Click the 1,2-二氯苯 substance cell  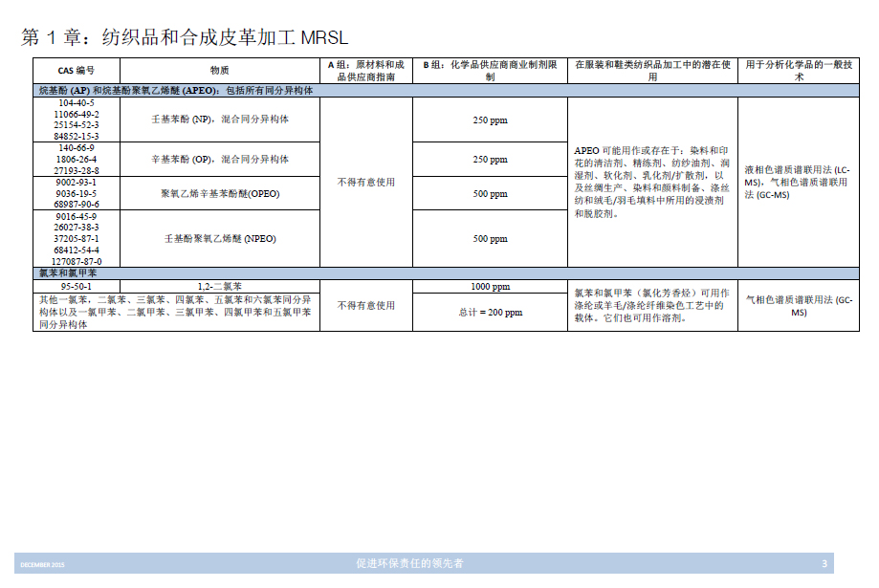coord(220,287)
